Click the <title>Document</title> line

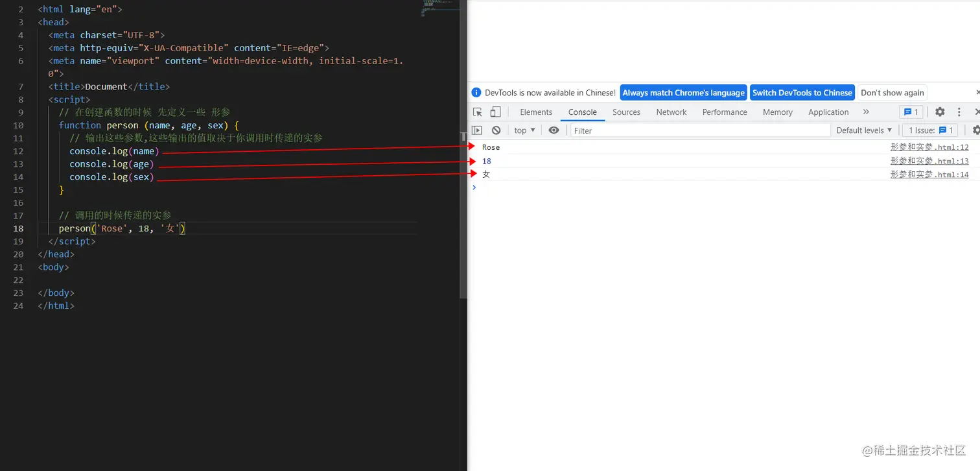109,86
